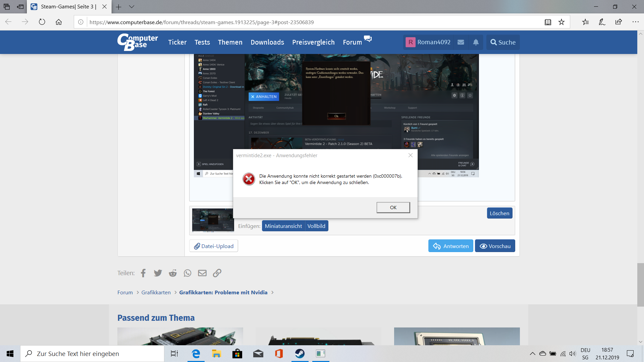The width and height of the screenshot is (644, 362).
Task: Open inbox envelope next to Roman4092
Action: pyautogui.click(x=461, y=42)
